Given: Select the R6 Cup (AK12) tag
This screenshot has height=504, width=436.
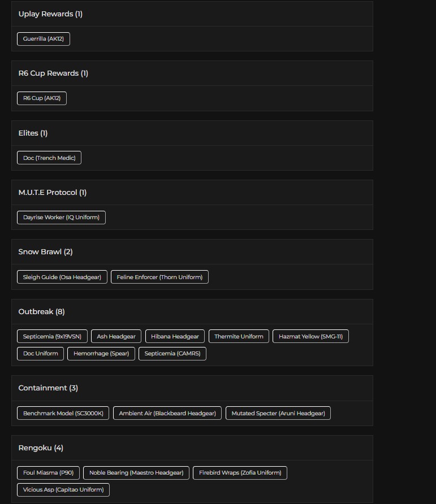Looking at the screenshot, I should tap(42, 98).
